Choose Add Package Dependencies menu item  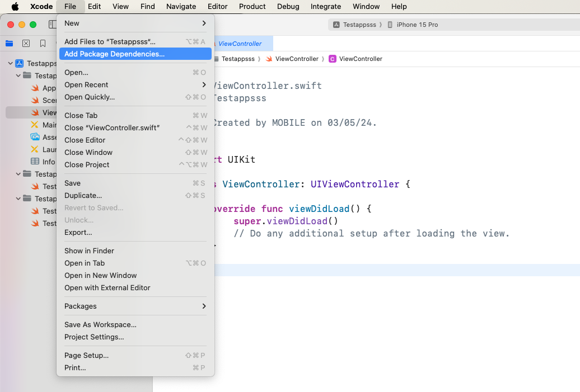pyautogui.click(x=114, y=54)
